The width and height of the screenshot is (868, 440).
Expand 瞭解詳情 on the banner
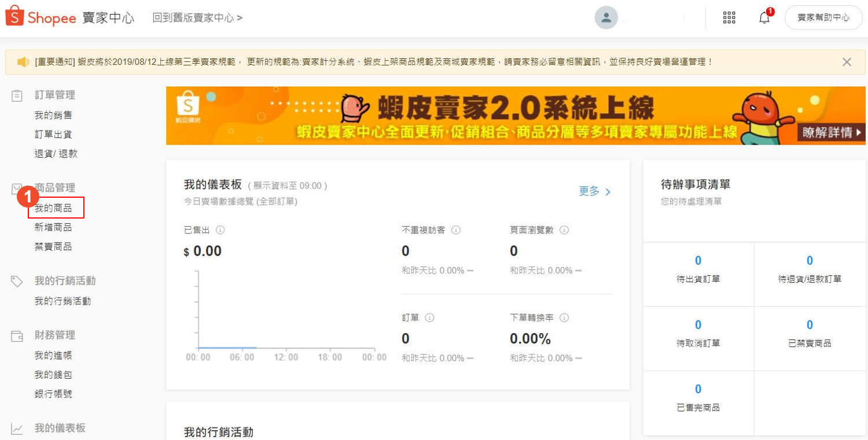click(831, 132)
